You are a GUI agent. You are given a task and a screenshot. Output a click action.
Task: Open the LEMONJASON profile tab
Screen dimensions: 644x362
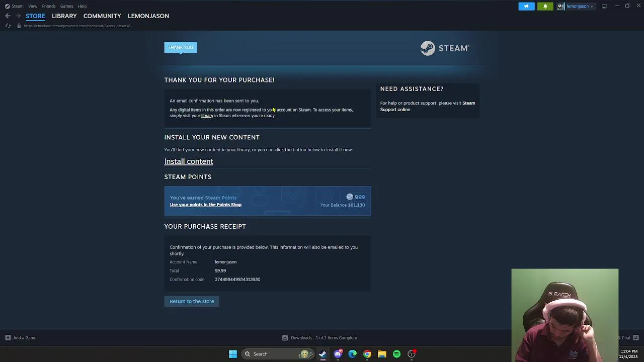pos(148,16)
